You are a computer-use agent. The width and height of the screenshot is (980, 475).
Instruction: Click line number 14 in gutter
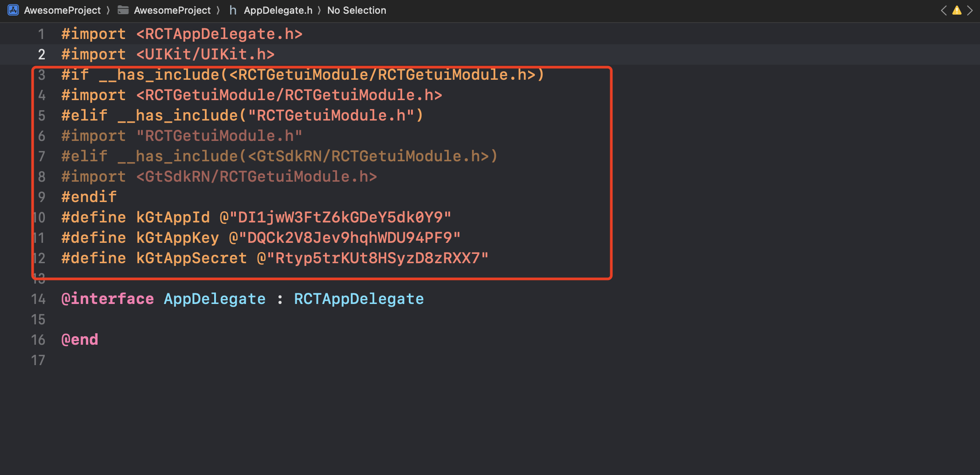point(38,299)
